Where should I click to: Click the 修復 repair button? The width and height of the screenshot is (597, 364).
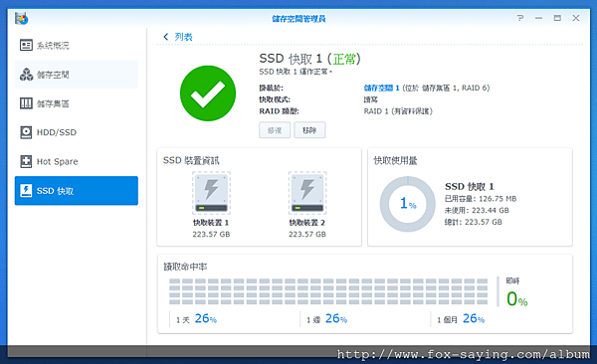pos(275,130)
